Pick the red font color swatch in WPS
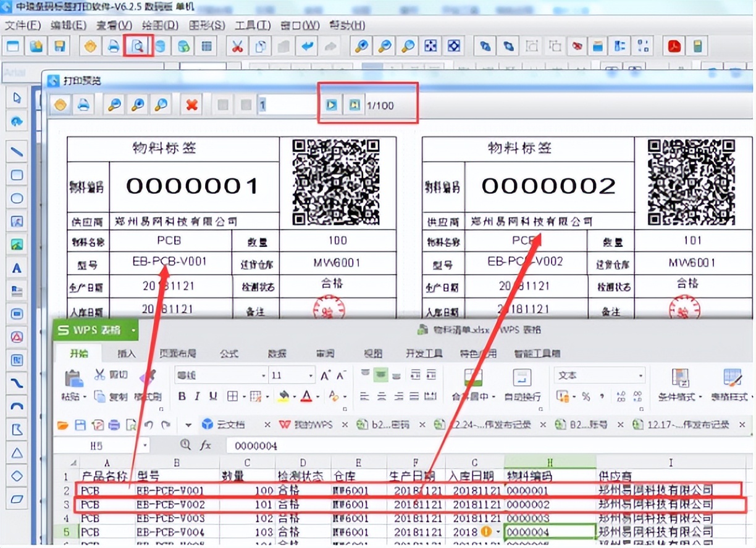 tap(306, 396)
